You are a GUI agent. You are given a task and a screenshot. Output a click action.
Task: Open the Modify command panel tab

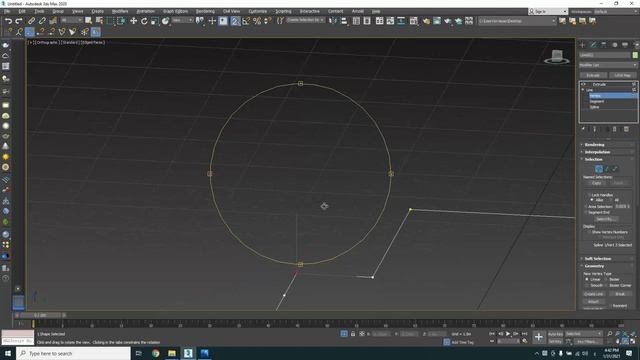point(593,44)
